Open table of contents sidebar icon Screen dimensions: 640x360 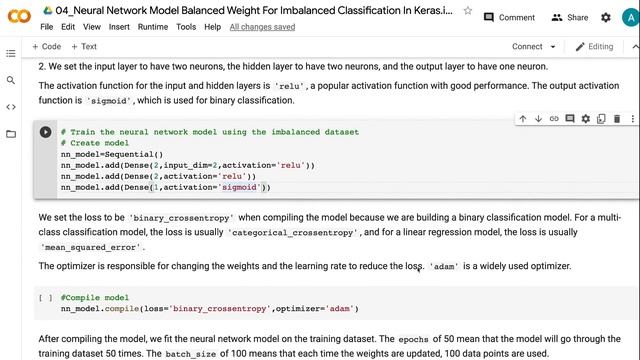[x=11, y=53]
